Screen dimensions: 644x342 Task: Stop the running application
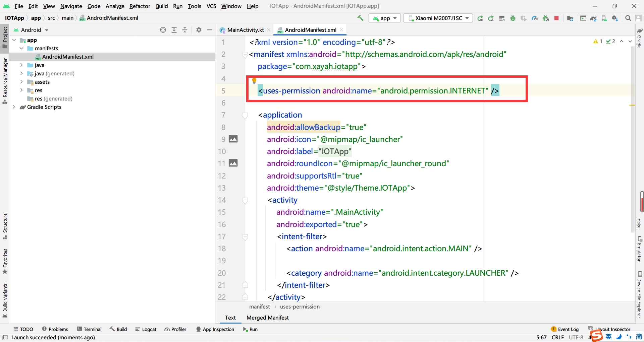tap(557, 18)
